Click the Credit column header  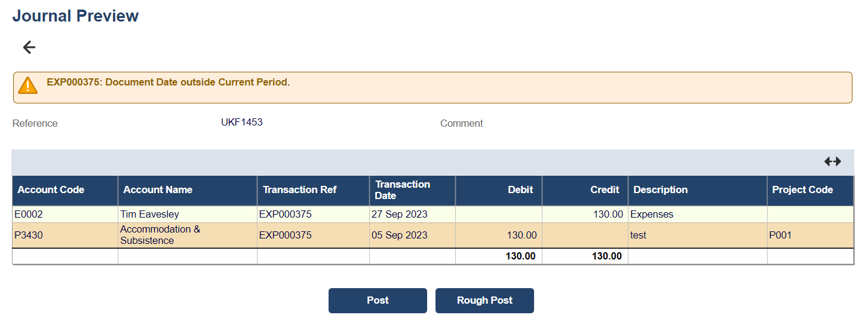[x=605, y=190]
